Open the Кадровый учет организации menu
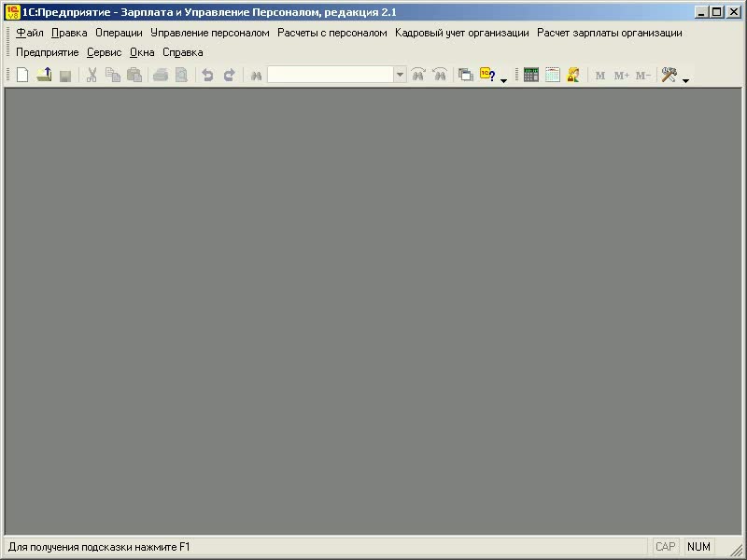 pyautogui.click(x=461, y=33)
